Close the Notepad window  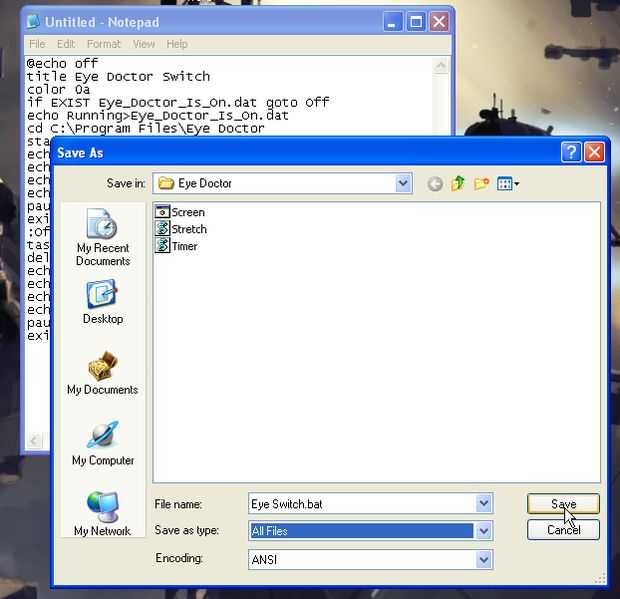click(439, 21)
